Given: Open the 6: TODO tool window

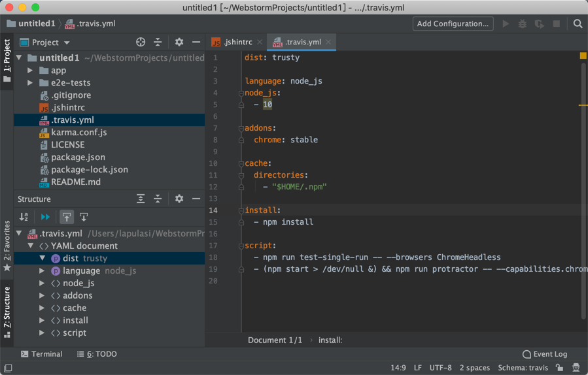Looking at the screenshot, I should pyautogui.click(x=97, y=354).
